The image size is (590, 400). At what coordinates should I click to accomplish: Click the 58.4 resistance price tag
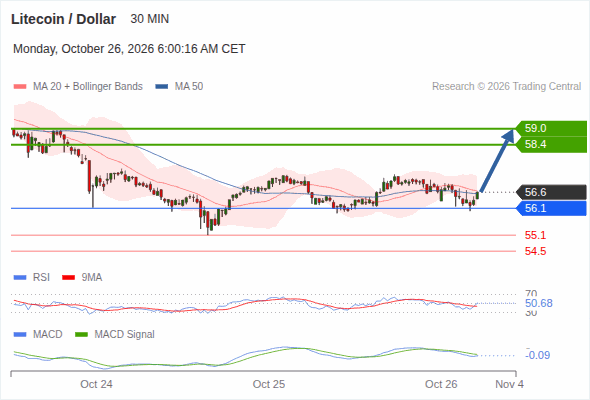(551, 144)
